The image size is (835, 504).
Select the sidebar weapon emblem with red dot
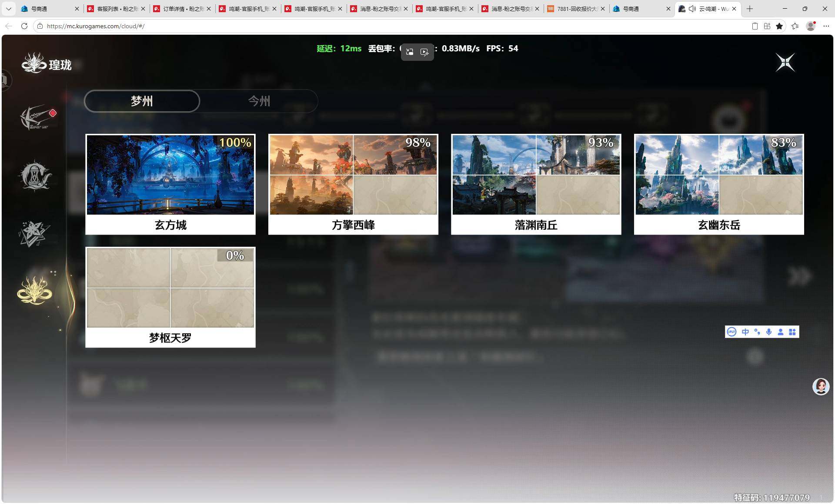(37, 118)
